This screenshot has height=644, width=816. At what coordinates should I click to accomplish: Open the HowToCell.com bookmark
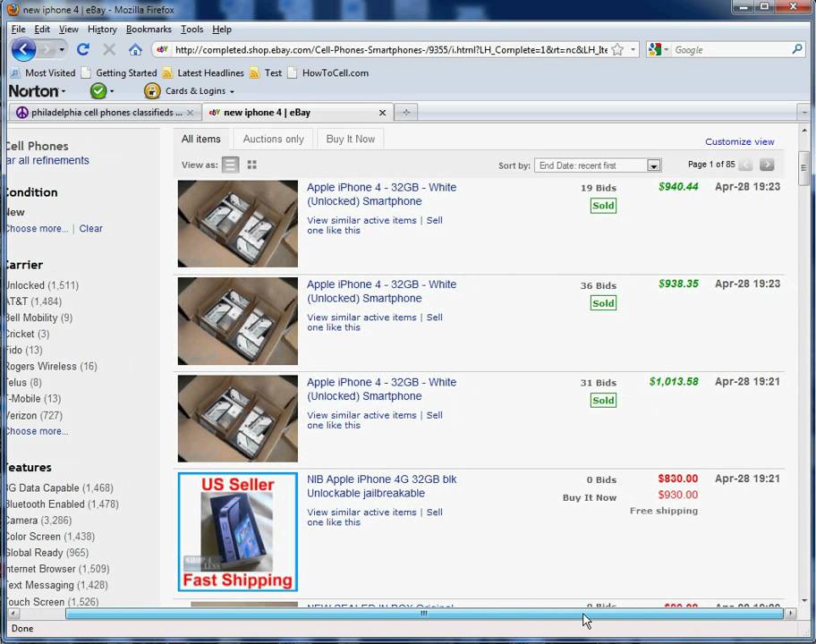328,72
